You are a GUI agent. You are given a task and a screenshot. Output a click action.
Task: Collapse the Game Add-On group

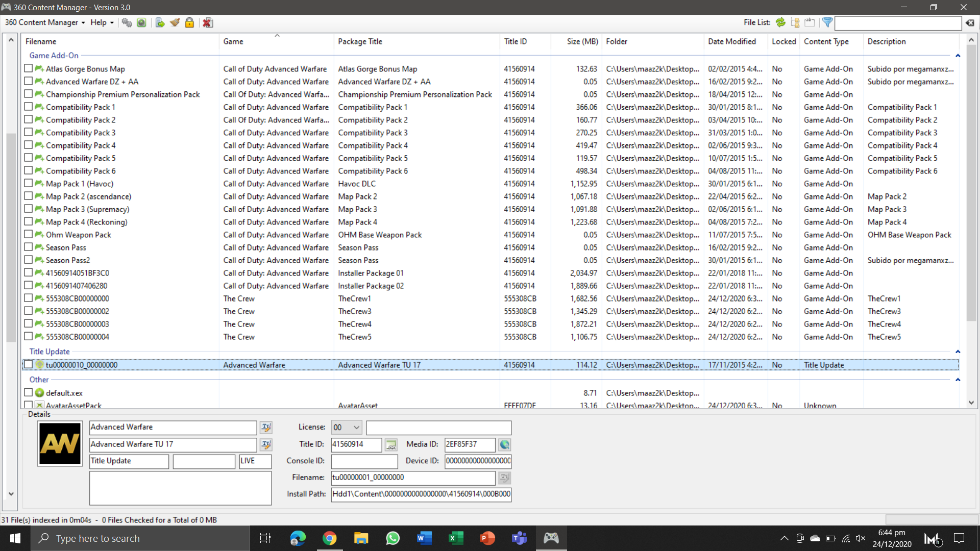[958, 56]
